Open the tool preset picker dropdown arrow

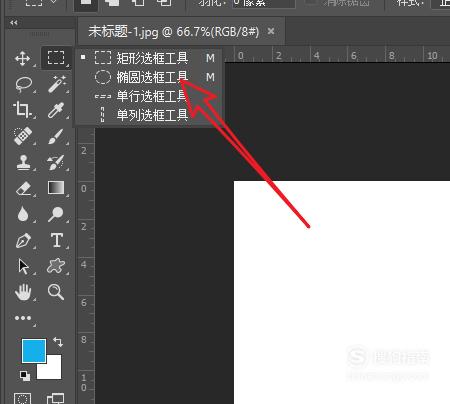(54, 3)
